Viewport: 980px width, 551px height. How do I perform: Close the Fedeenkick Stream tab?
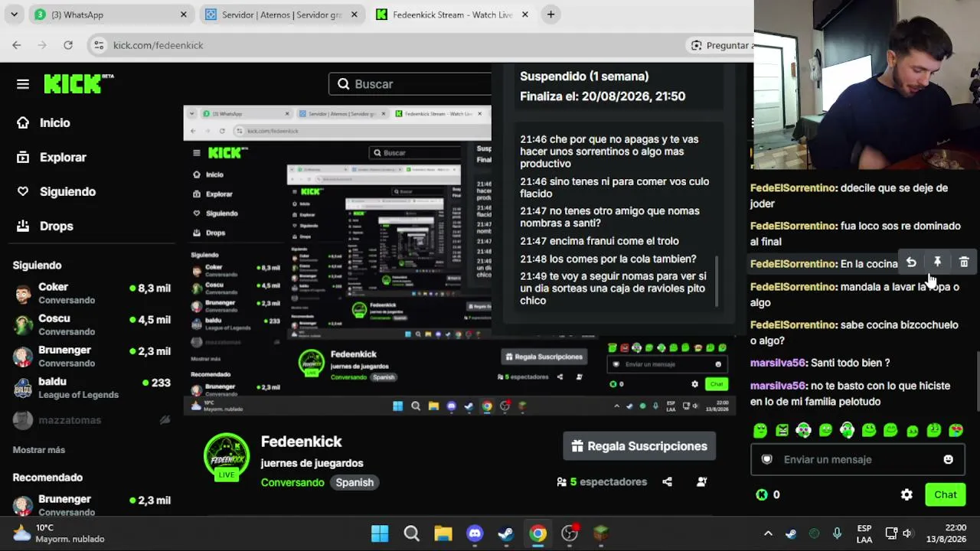coord(524,15)
